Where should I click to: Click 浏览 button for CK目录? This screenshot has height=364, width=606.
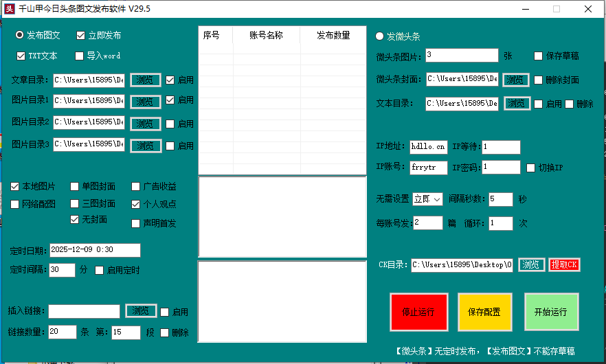click(531, 264)
